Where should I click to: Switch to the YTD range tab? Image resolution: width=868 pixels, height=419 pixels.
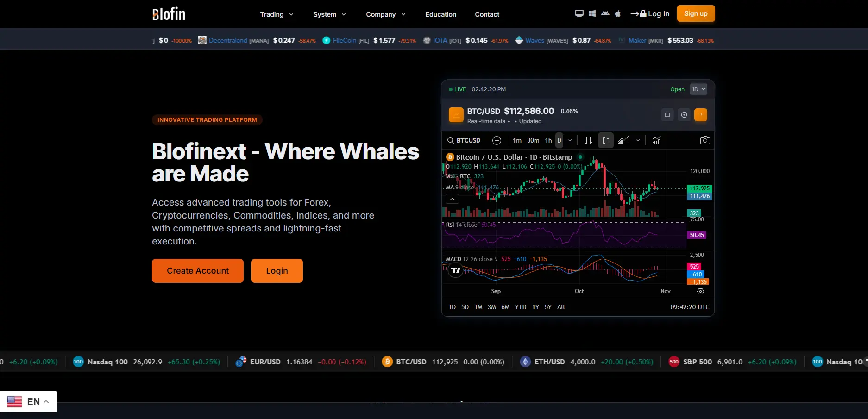pyautogui.click(x=520, y=306)
